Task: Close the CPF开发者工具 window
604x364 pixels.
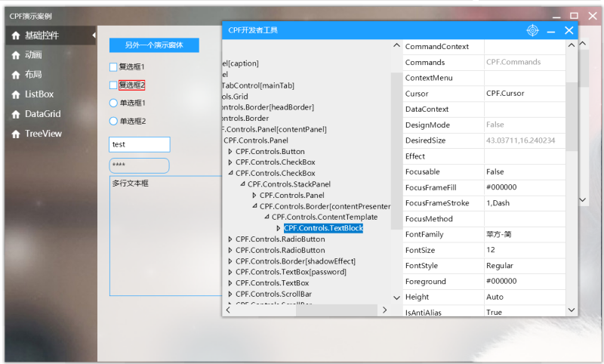Action: coord(569,30)
